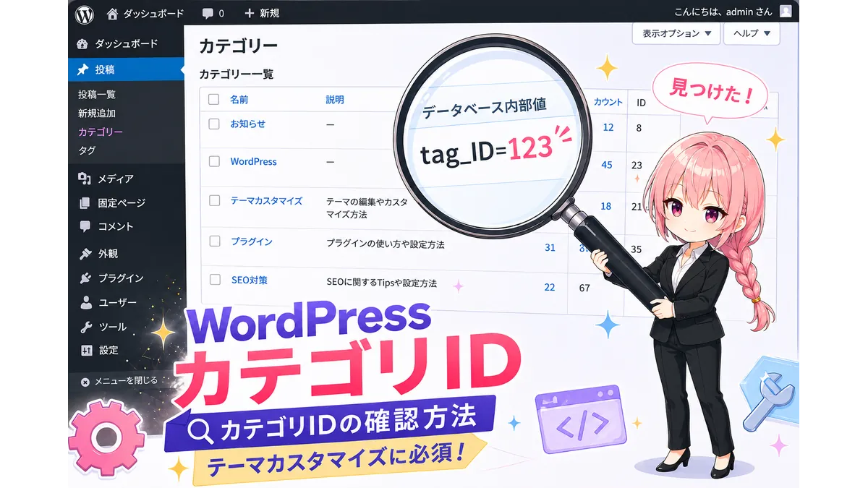
Task: Open 新規追加 submenu item
Action: (x=97, y=113)
